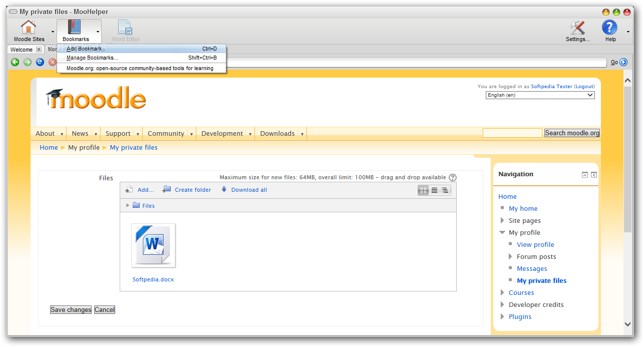Go back with green left arrow
The image size is (644, 347).
click(15, 62)
